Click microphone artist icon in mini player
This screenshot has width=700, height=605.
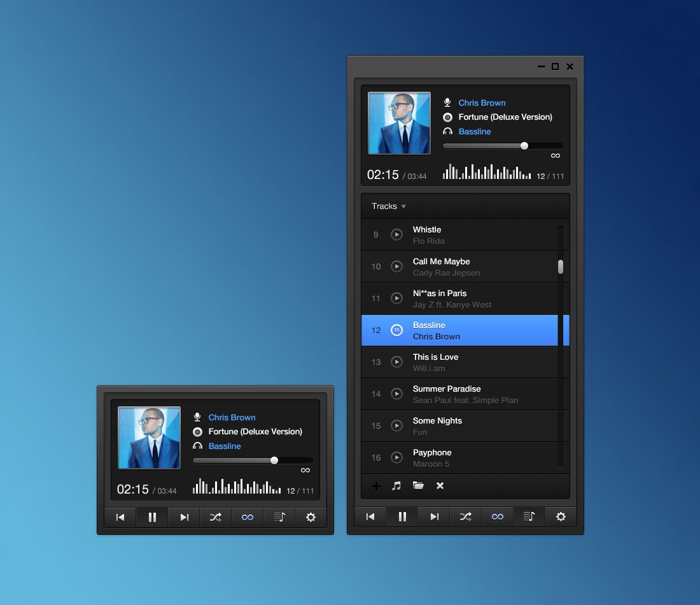point(197,417)
